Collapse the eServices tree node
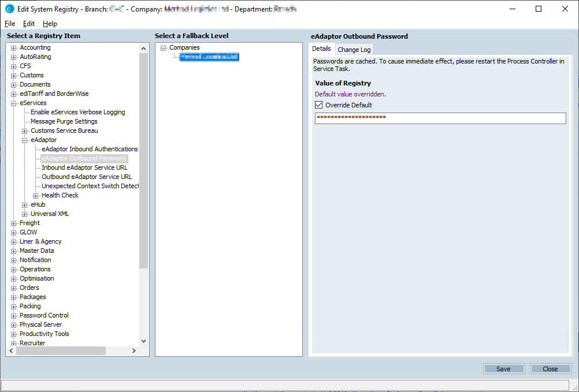Image resolution: width=579 pixels, height=392 pixels. point(14,103)
